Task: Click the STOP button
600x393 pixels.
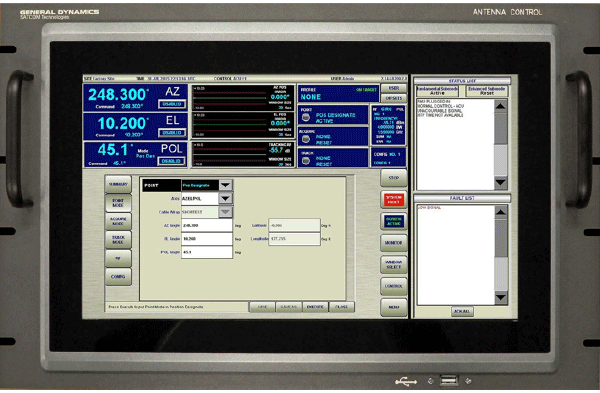Action: (393, 178)
